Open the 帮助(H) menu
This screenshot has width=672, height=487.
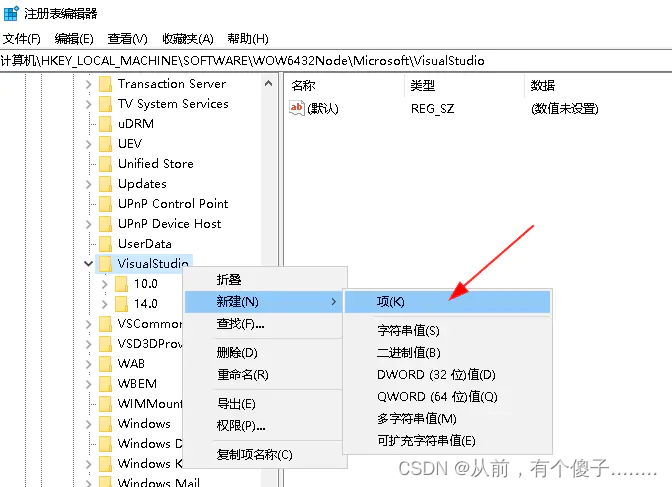[248, 39]
